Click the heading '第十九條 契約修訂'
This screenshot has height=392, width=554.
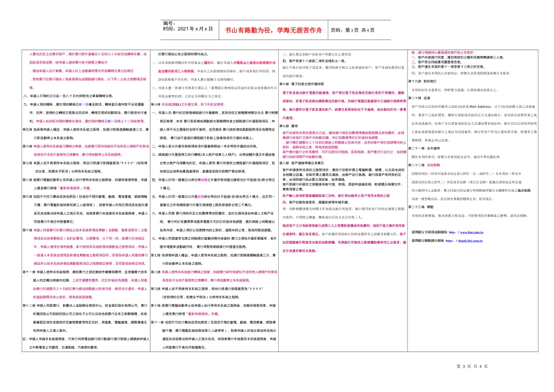tap(423, 81)
